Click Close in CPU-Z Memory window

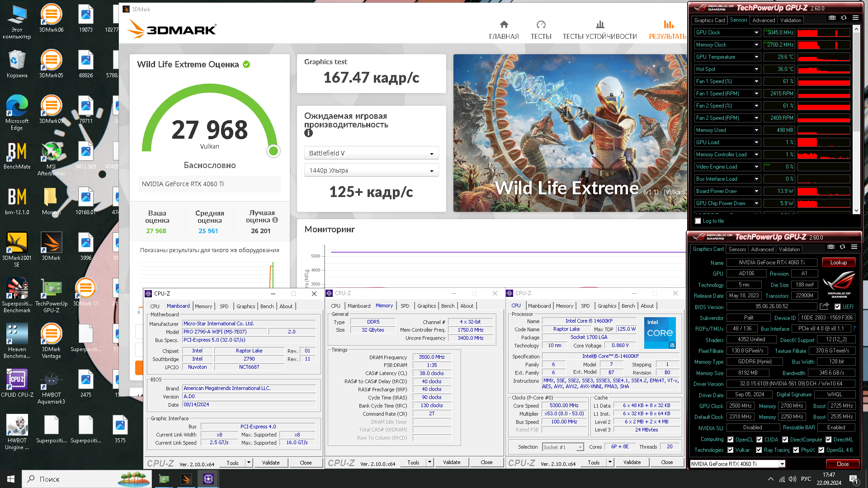[486, 462]
